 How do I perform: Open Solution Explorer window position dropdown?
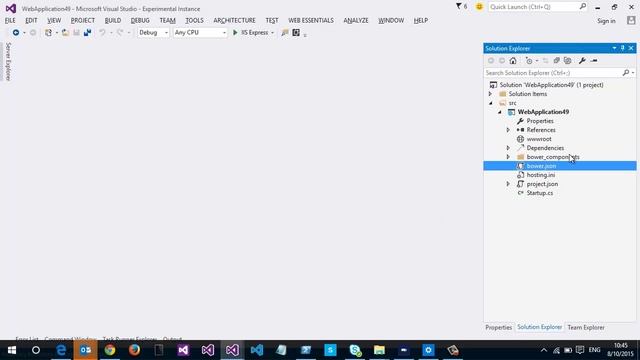(614, 48)
